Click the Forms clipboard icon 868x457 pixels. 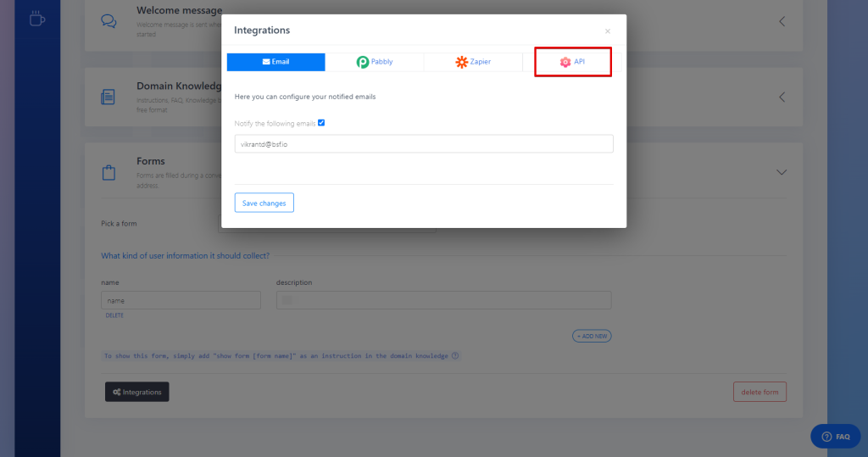click(x=108, y=172)
